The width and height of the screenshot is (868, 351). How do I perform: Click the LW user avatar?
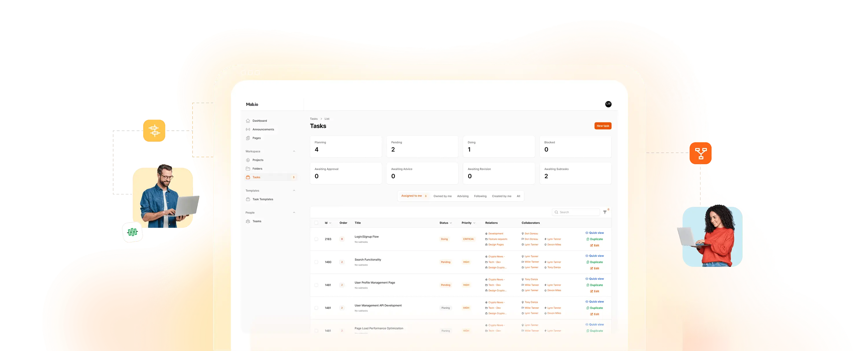click(x=608, y=104)
